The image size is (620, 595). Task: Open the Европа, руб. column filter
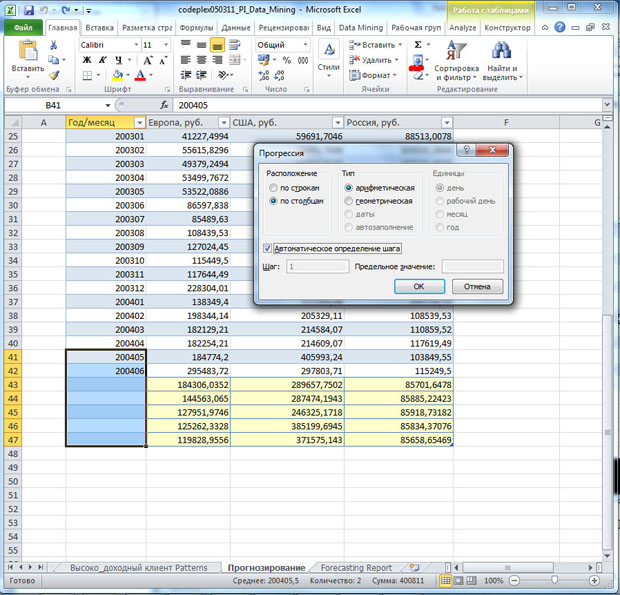pyautogui.click(x=224, y=123)
